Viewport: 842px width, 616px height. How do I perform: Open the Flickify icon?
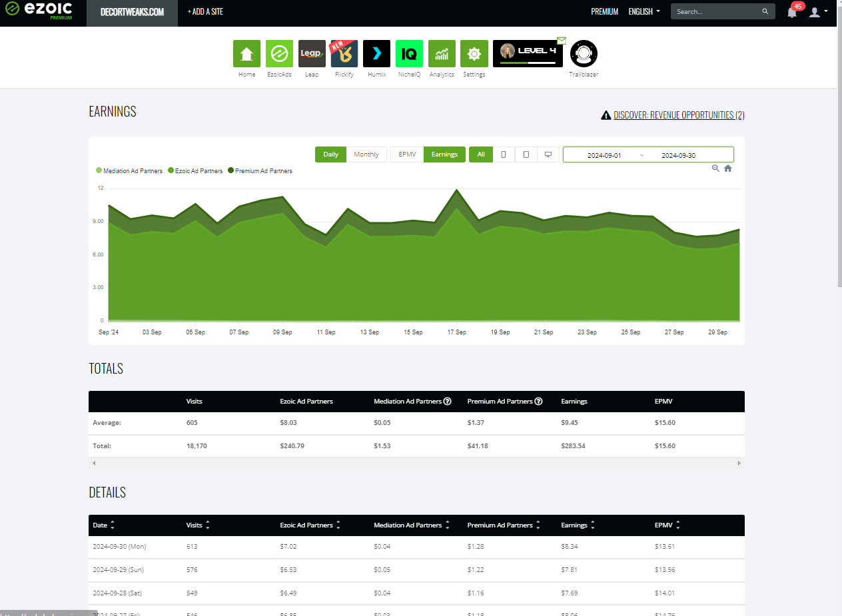click(x=344, y=54)
